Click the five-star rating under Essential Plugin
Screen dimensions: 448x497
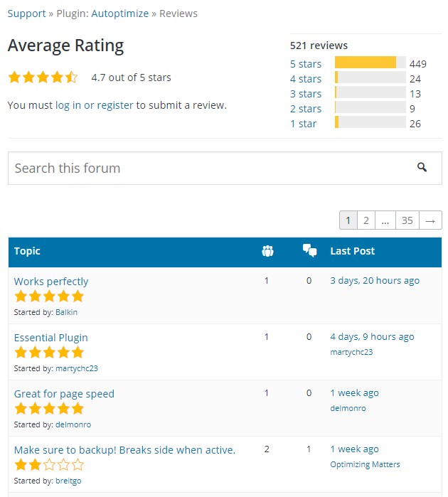(49, 353)
